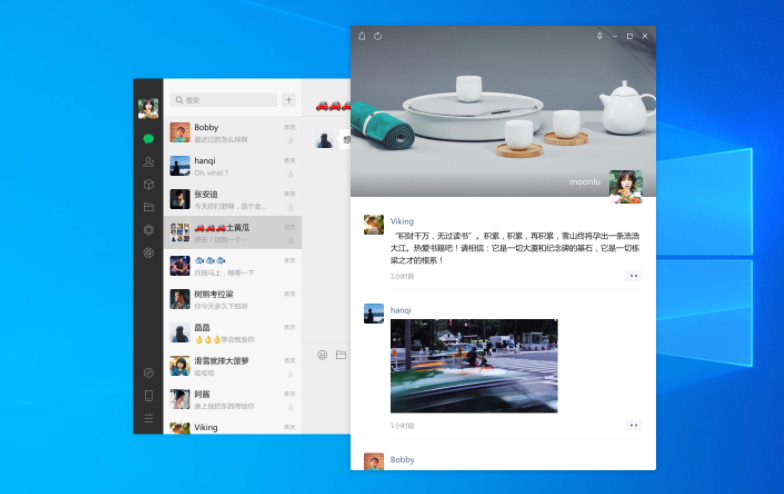Open comment menu on Viking's post
Screen dimensions: 784x494
(x=634, y=276)
